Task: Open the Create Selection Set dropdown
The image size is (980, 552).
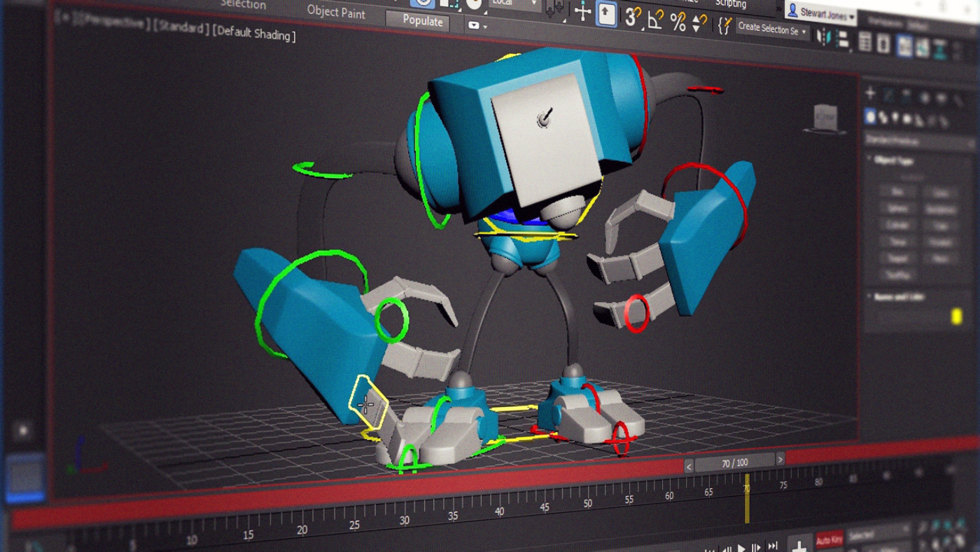Action: pos(773,29)
